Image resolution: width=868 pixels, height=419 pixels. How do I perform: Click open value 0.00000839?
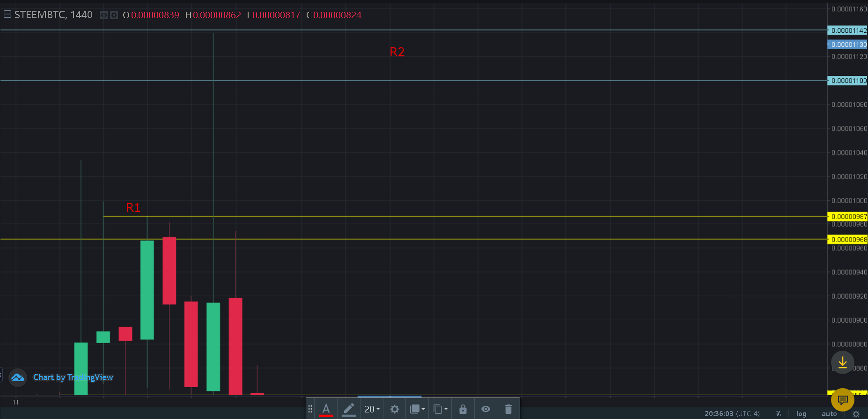point(155,15)
